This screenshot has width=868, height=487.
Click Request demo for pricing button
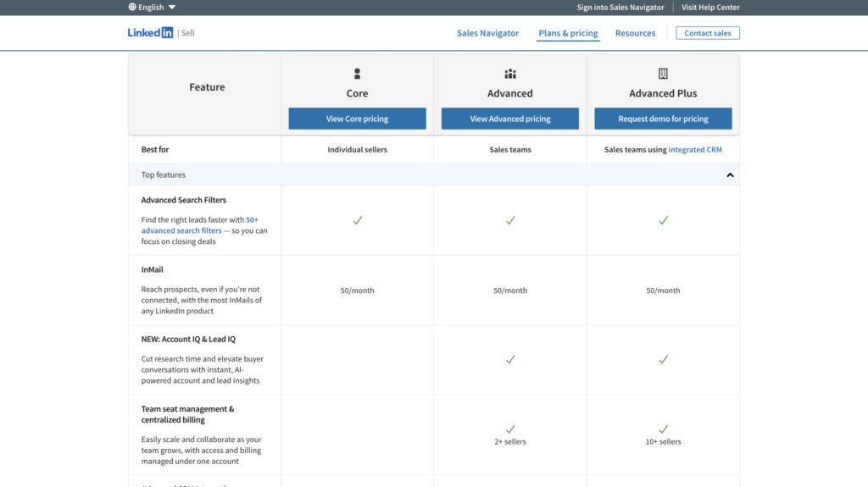pyautogui.click(x=663, y=119)
